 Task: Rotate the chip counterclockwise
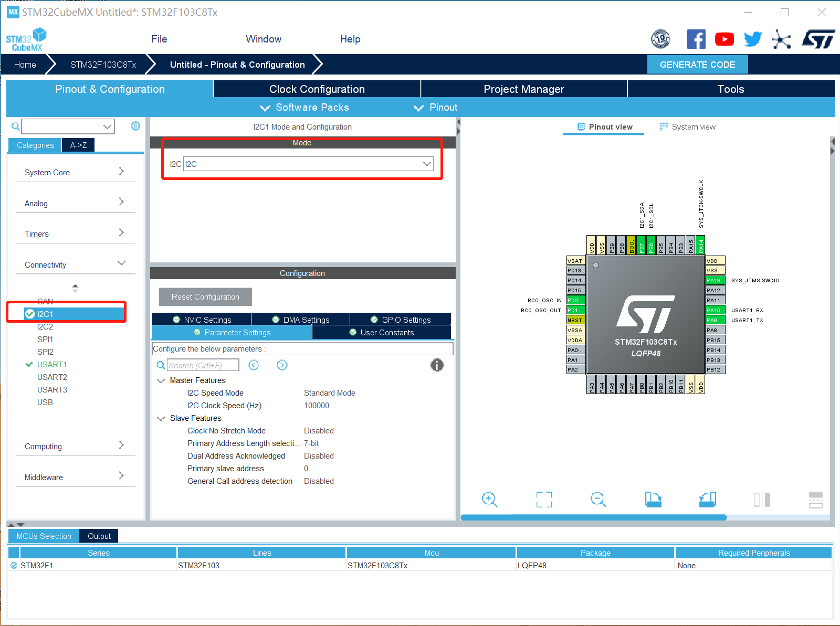pyautogui.click(x=708, y=499)
